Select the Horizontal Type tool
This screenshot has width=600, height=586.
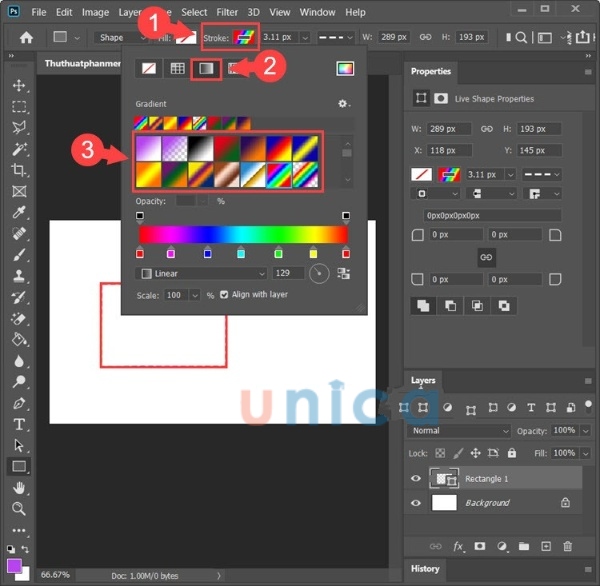[x=19, y=424]
